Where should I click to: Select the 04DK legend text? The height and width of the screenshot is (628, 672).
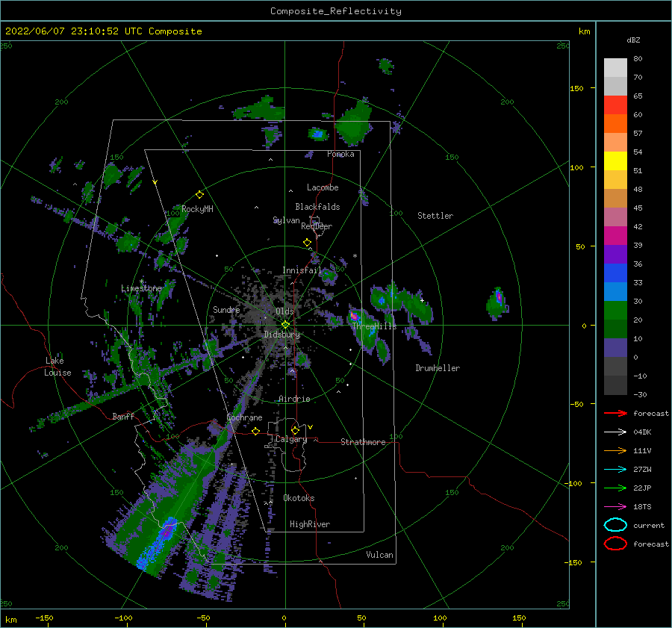point(642,432)
